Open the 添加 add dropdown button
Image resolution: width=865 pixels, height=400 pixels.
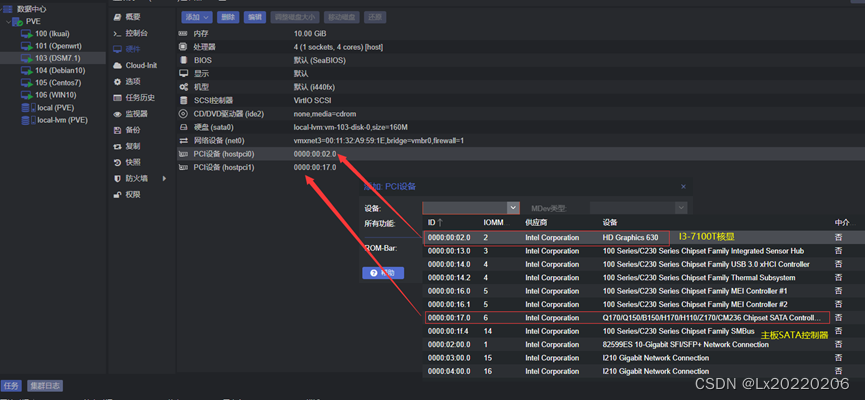197,17
